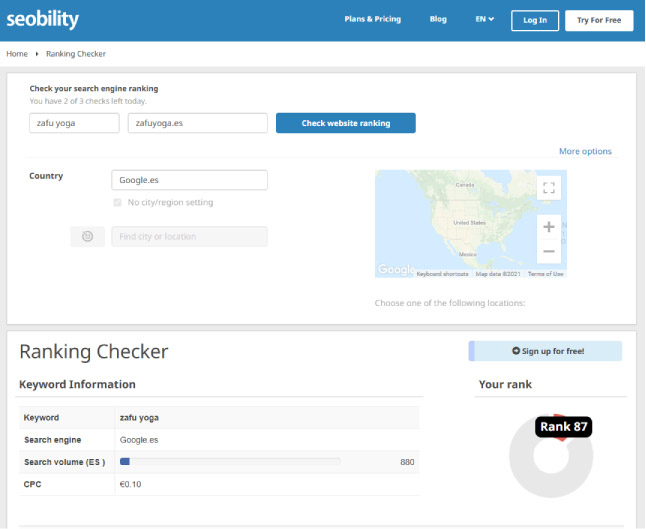Go to Home breadcrumb
The image size is (646, 529).
(17, 54)
